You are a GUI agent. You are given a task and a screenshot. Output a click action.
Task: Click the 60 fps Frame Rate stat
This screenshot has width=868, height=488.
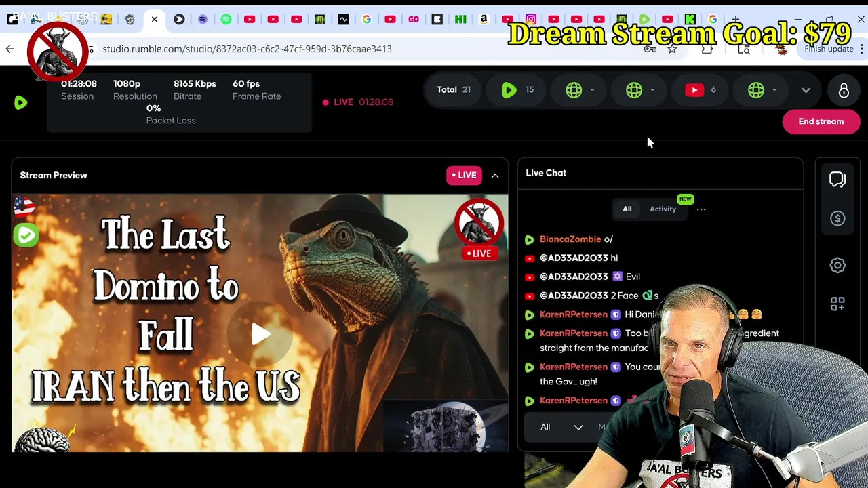click(x=256, y=89)
